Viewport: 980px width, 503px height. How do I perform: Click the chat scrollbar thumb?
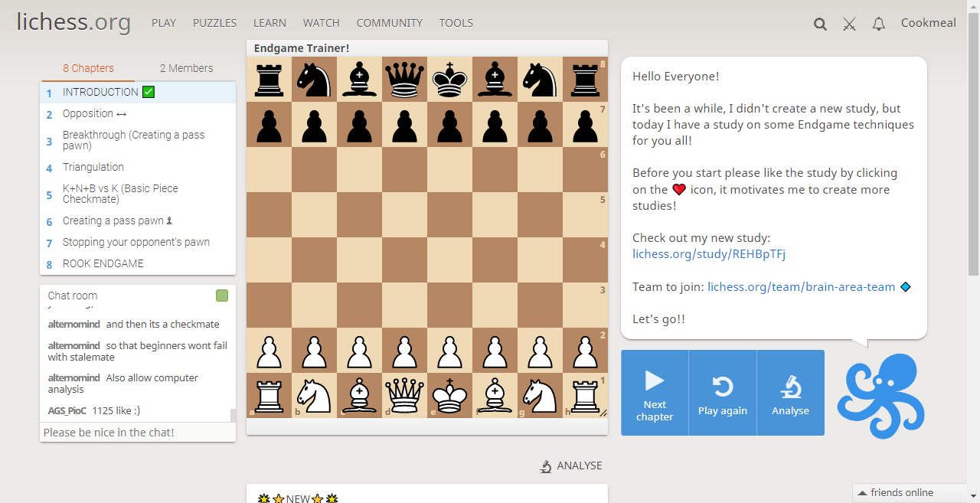click(x=233, y=415)
